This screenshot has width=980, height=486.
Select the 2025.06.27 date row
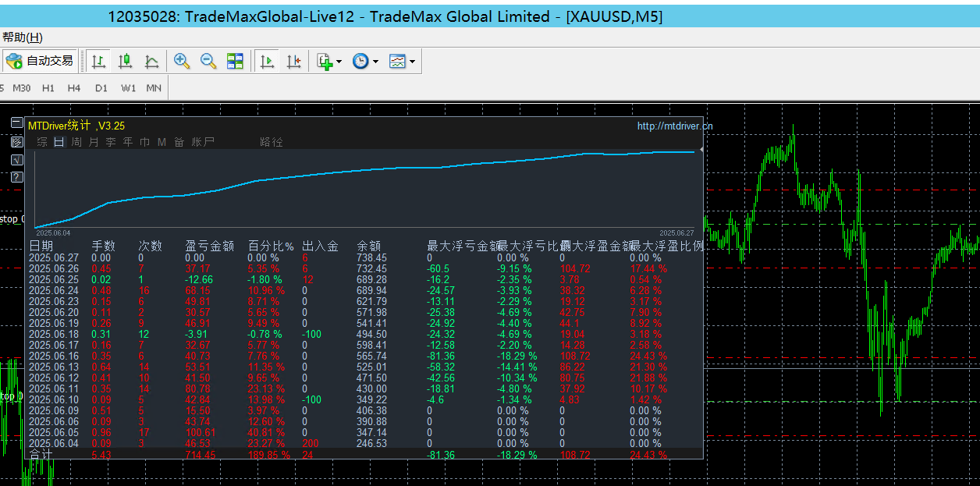(x=54, y=257)
